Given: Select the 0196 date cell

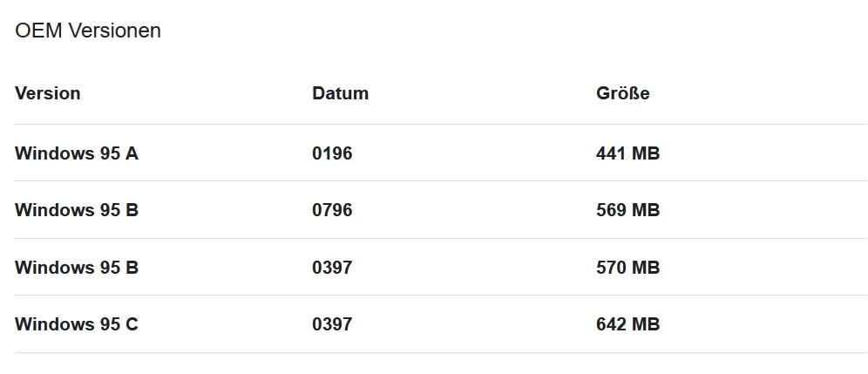Looking at the screenshot, I should click(332, 153).
